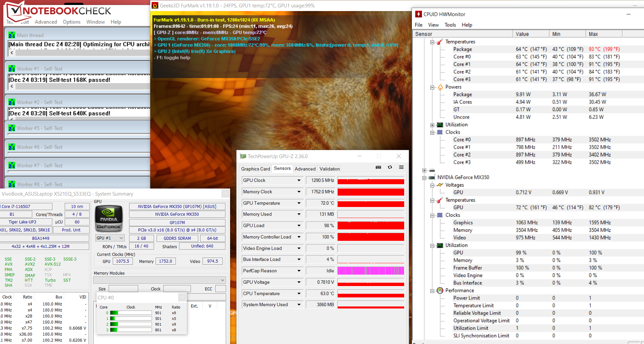644x344 pixels.
Task: Open the System Memory Used sensor dropdown
Action: (x=299, y=304)
